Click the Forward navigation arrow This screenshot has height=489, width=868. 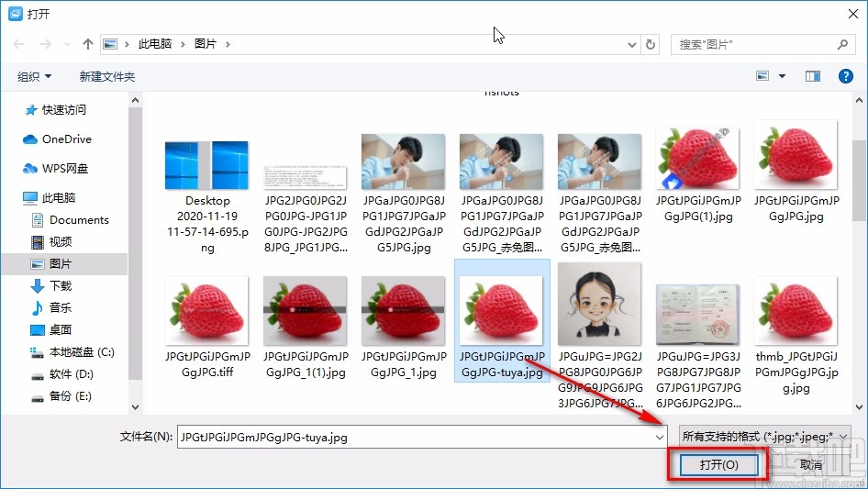(x=45, y=44)
